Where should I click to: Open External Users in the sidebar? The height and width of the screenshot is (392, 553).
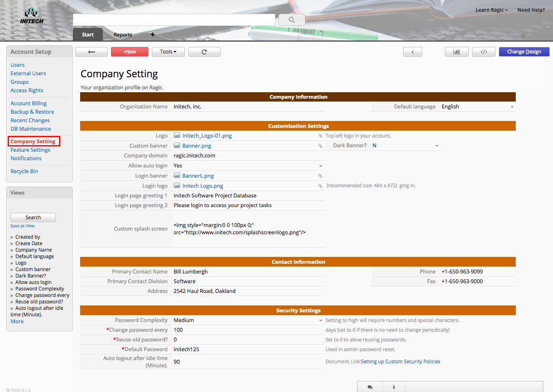coord(28,73)
